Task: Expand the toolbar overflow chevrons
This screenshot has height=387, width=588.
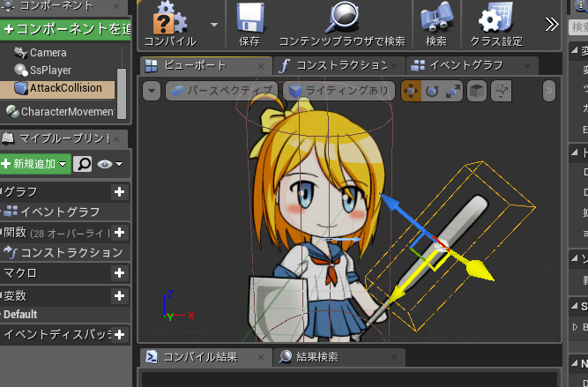Action: pos(551,25)
